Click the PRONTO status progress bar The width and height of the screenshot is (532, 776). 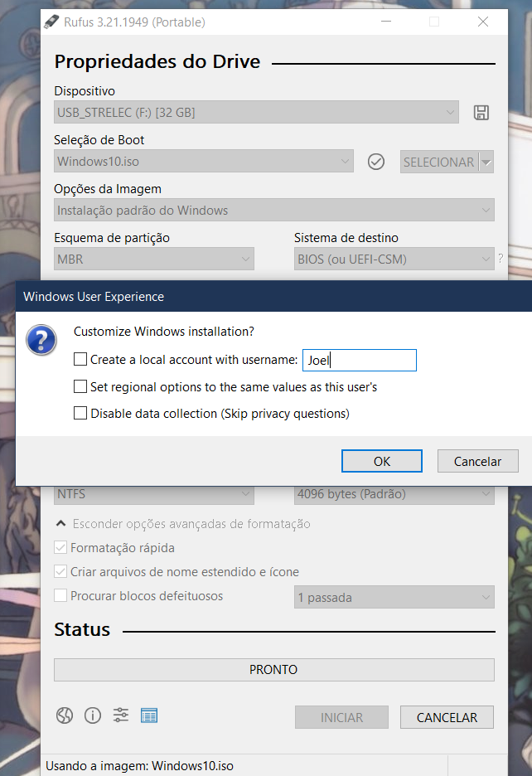coord(274,670)
